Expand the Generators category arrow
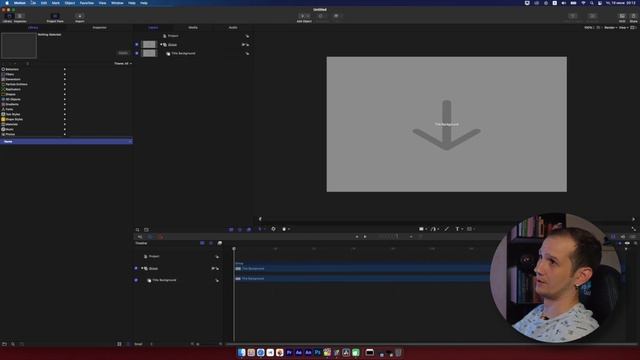 64,79
